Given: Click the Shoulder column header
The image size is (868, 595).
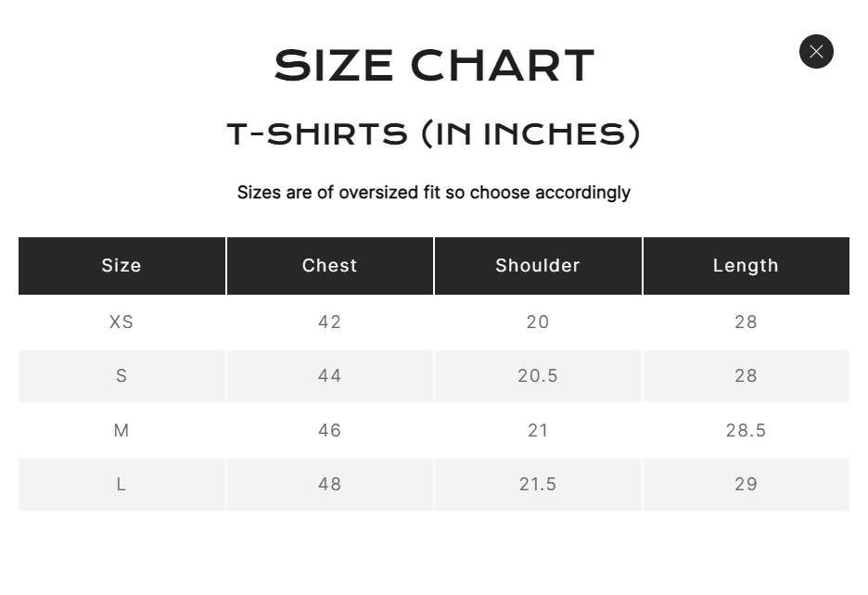Looking at the screenshot, I should (x=538, y=266).
